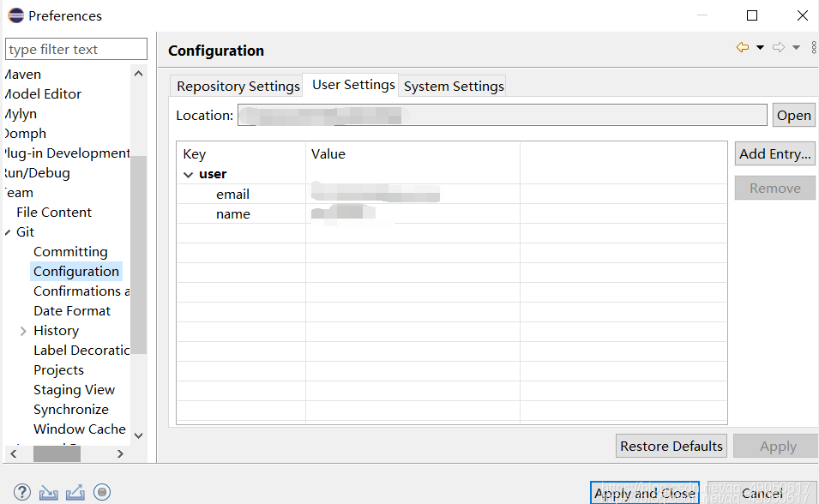Collapse the user section in the table
This screenshot has height=504, width=819.
click(189, 175)
